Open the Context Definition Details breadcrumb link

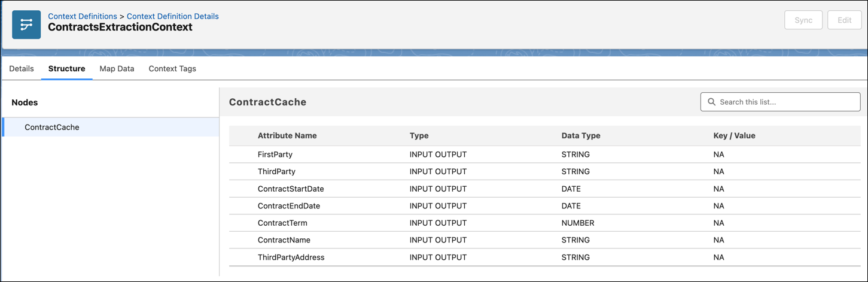tap(173, 16)
